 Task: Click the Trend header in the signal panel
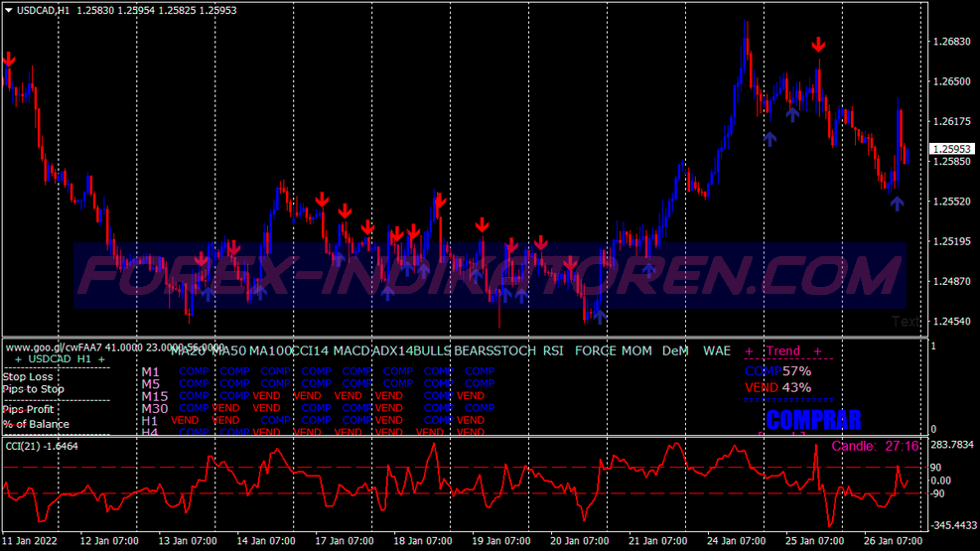click(782, 350)
